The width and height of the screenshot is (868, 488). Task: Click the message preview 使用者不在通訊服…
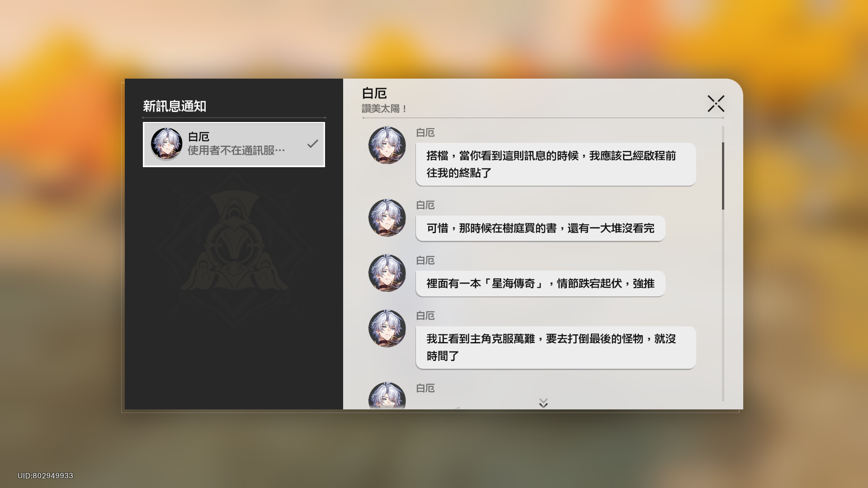click(236, 150)
